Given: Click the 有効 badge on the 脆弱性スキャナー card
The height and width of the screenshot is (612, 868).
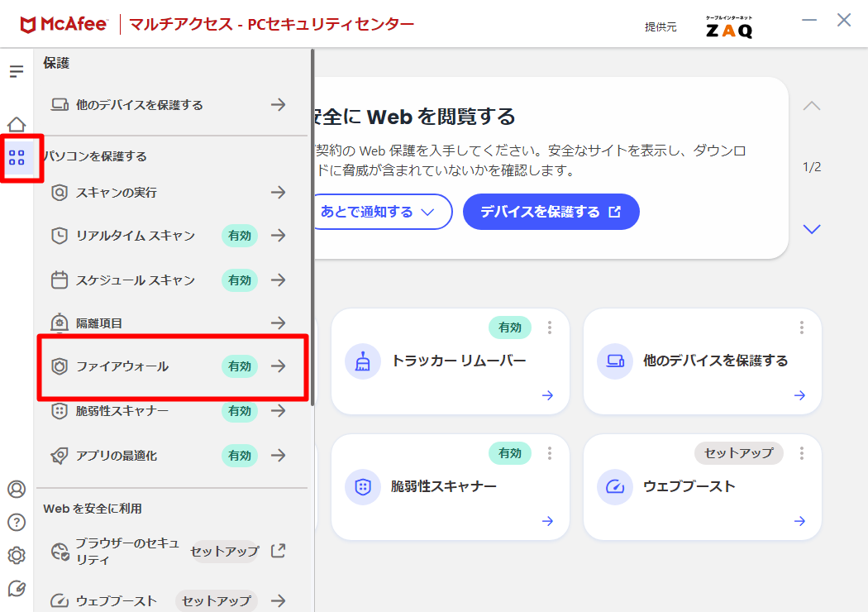Looking at the screenshot, I should tap(510, 453).
